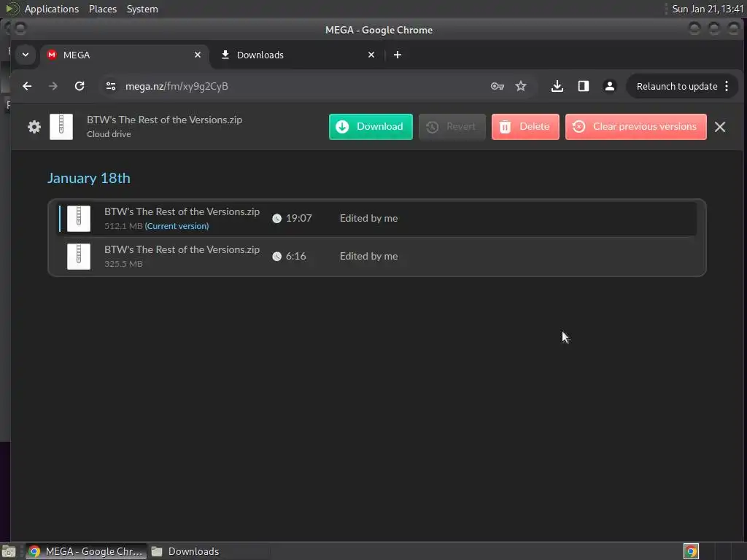Close the file versioning dialog
Screen dimensions: 747x560
point(720,127)
